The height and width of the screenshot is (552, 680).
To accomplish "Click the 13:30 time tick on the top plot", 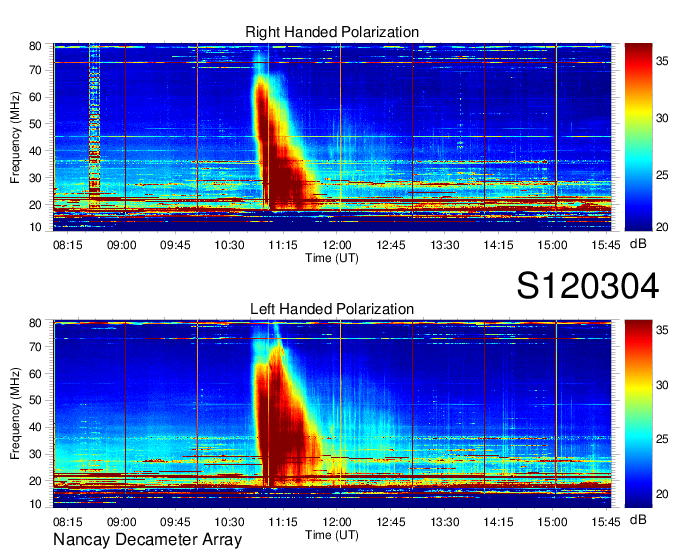I will tap(445, 245).
